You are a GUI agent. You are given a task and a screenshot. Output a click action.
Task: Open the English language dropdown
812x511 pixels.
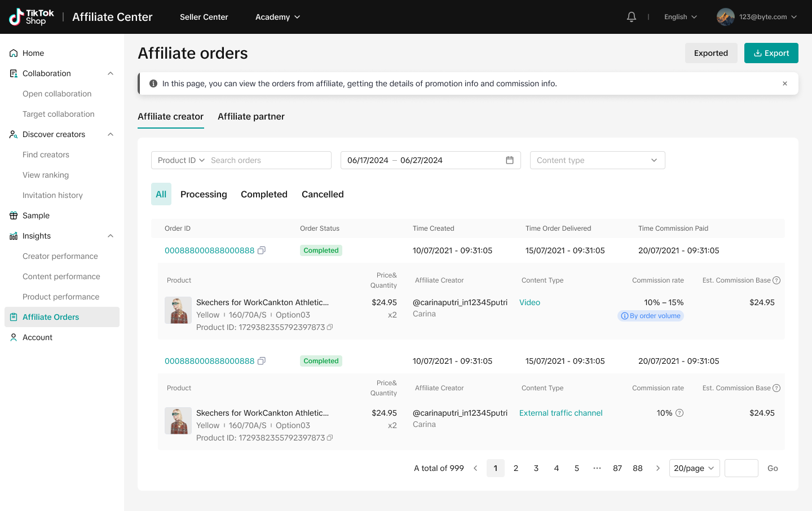coord(681,17)
